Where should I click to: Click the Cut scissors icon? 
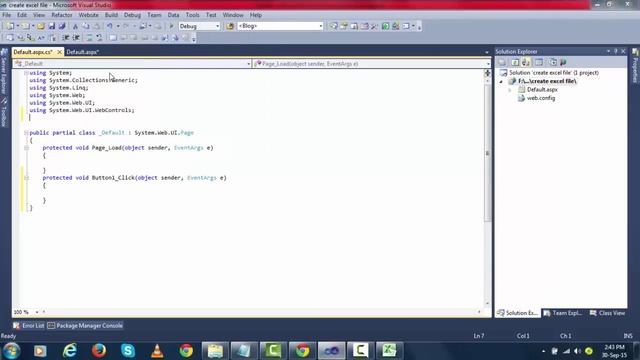pyautogui.click(x=75, y=26)
